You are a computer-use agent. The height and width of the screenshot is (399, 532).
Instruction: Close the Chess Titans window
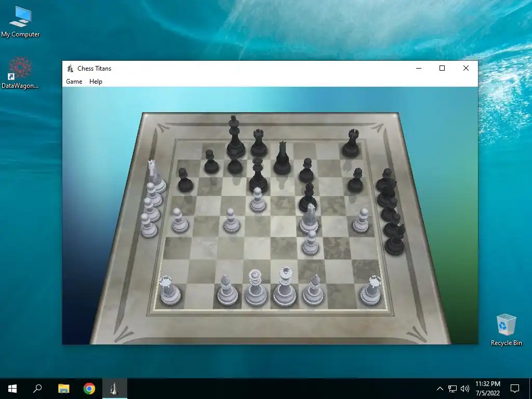click(x=466, y=68)
